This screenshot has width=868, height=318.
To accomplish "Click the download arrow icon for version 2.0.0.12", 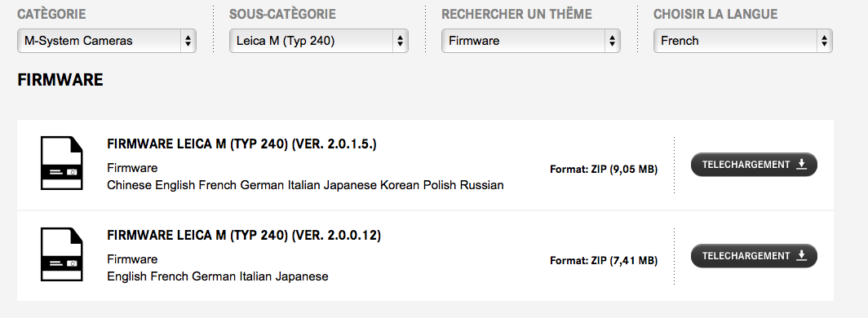I will coord(801,255).
